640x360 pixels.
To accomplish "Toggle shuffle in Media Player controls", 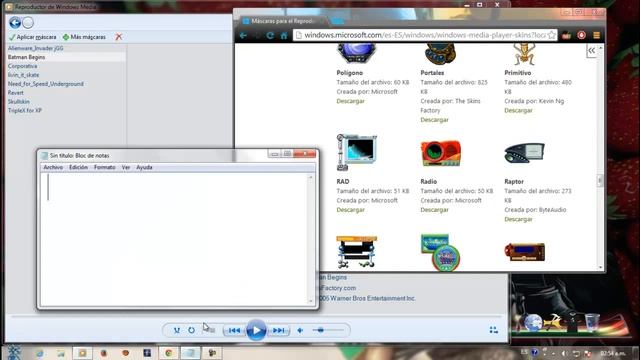I will pyautogui.click(x=176, y=330).
